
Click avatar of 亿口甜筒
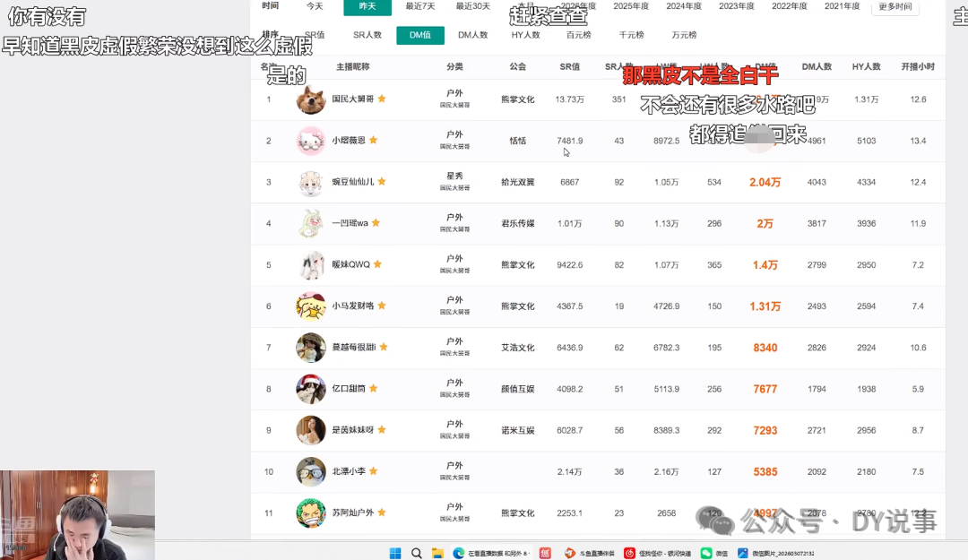pos(311,389)
